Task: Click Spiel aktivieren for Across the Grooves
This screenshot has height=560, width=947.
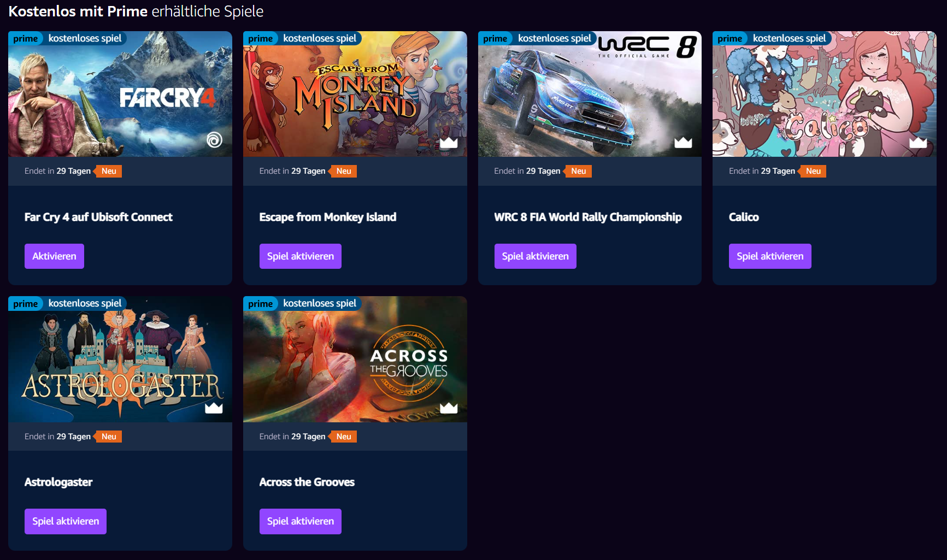Action: pyautogui.click(x=301, y=521)
